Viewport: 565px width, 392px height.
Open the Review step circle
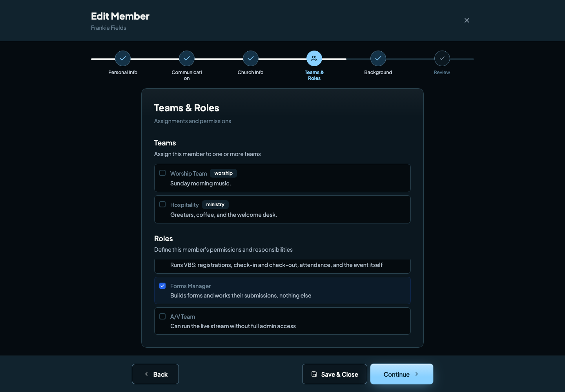click(x=442, y=58)
